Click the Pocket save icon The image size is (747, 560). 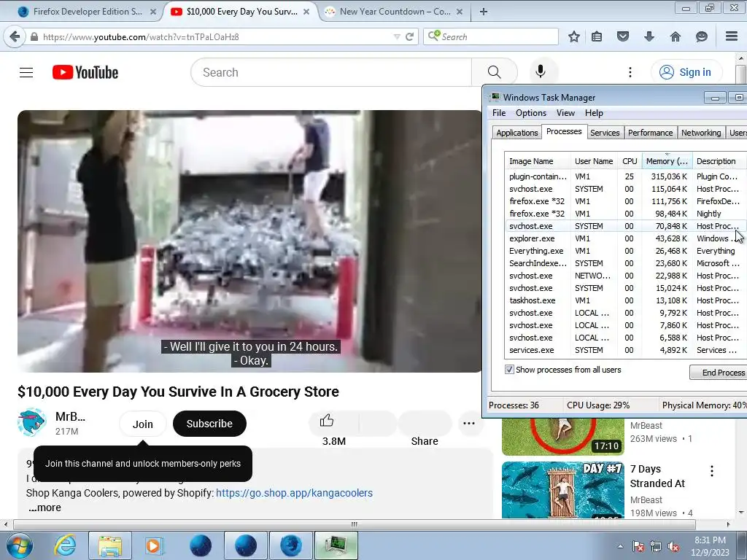tap(623, 36)
